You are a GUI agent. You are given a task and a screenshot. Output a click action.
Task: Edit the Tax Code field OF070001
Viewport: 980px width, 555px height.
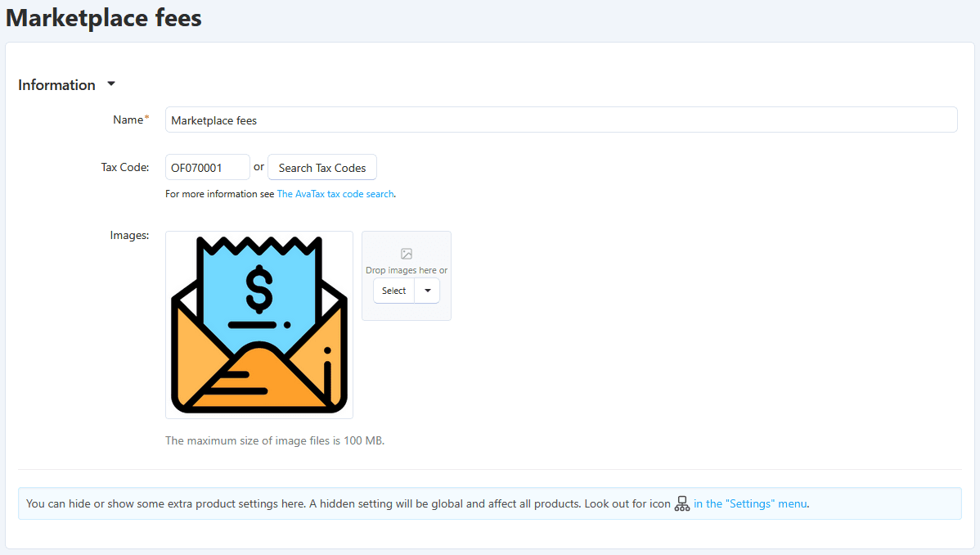[x=208, y=167]
